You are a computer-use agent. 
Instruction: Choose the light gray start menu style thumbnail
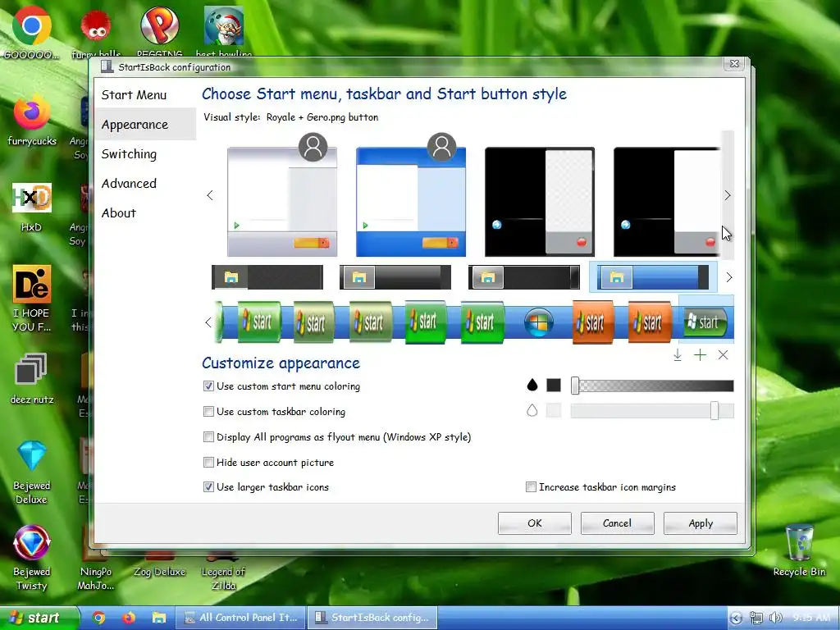tap(282, 202)
